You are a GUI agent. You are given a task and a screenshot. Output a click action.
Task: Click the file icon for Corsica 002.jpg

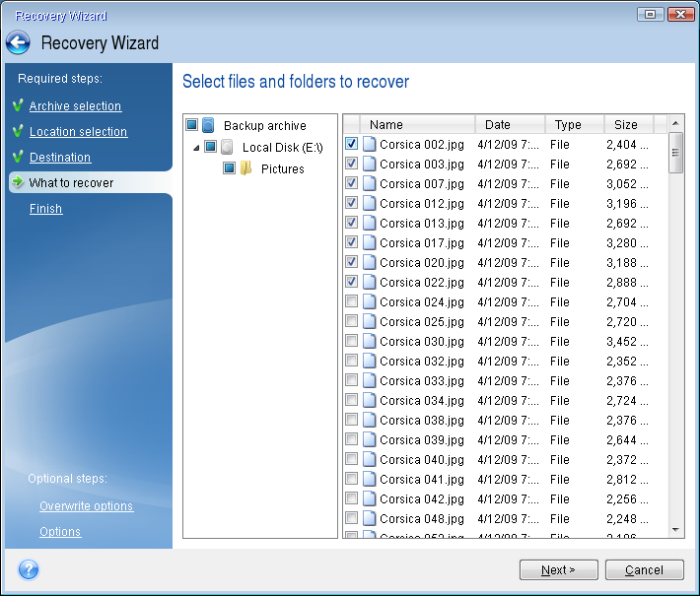(x=369, y=144)
